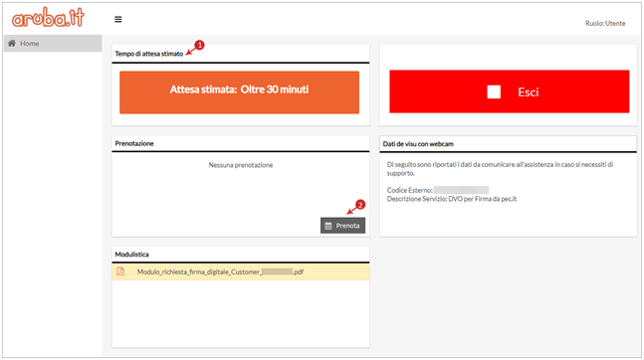Click the aruba.it logo
Screen dimensions: 644x360
(x=48, y=18)
